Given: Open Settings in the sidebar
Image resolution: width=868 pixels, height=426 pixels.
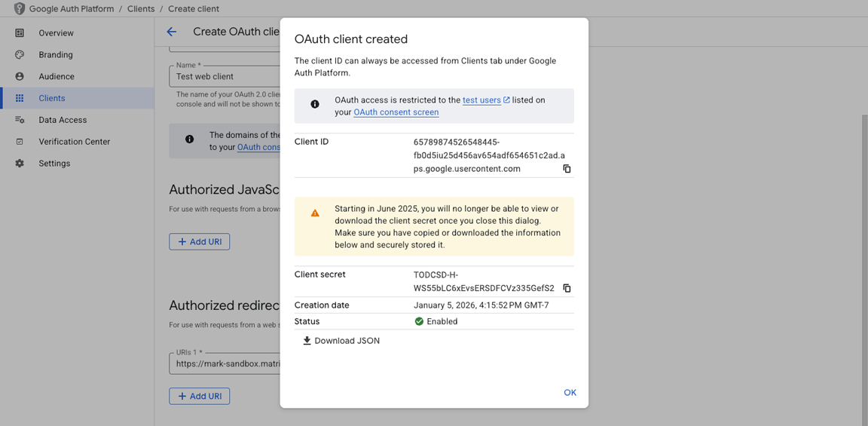Looking at the screenshot, I should click(x=77, y=164).
